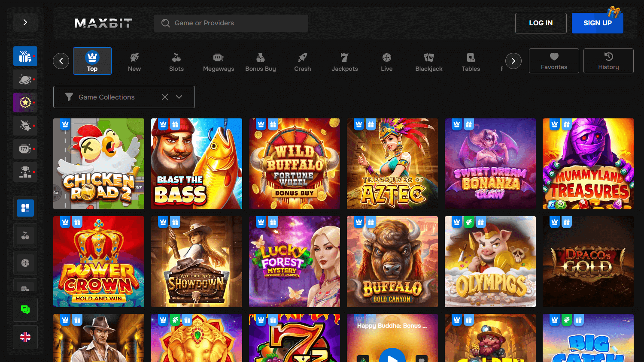Switch to the Blackjack category
This screenshot has width=644, height=362.
click(428, 61)
